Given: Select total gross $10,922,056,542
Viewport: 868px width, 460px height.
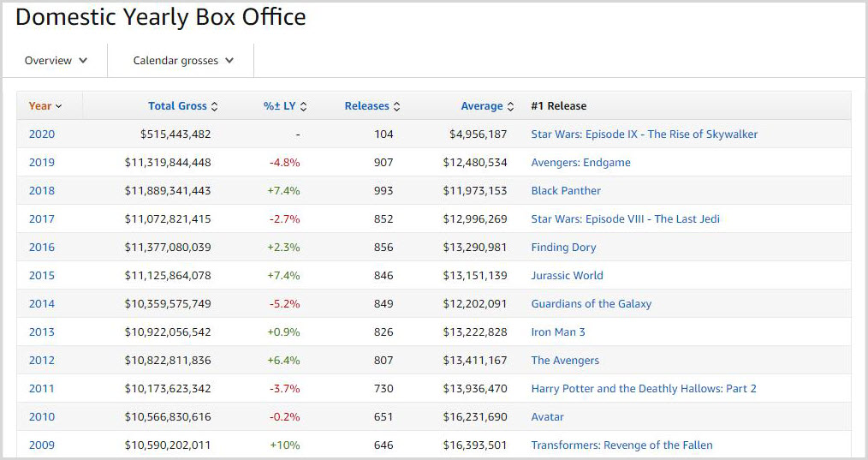Looking at the screenshot, I should click(168, 332).
